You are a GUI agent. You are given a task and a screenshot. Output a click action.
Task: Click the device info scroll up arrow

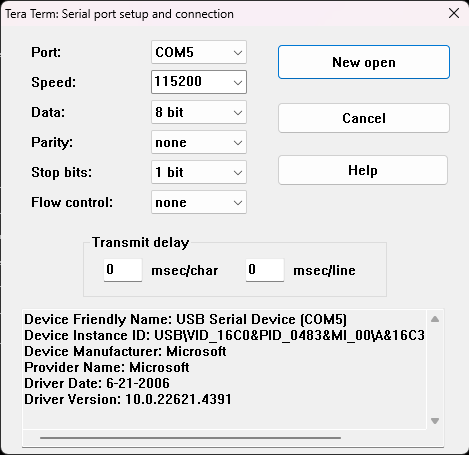(x=435, y=319)
